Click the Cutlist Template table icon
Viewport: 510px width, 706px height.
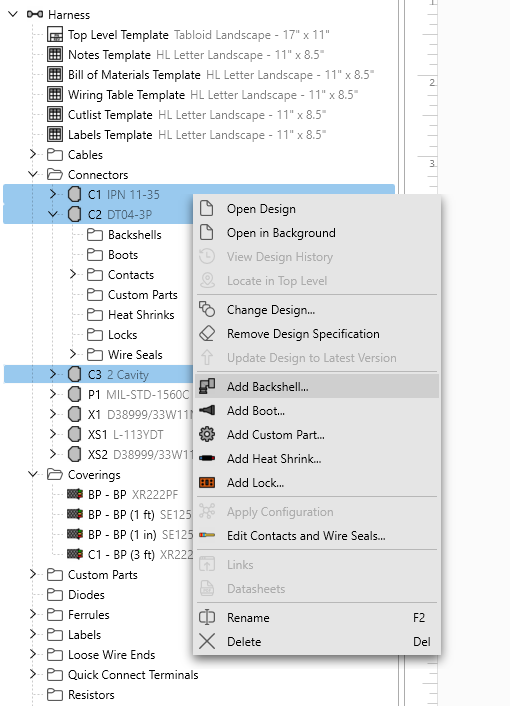pos(55,114)
